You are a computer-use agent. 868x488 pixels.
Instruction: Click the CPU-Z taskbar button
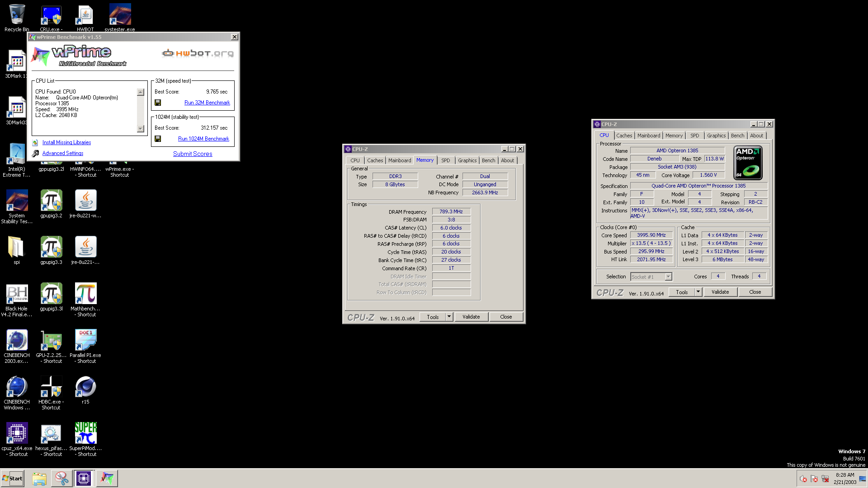coord(84,478)
